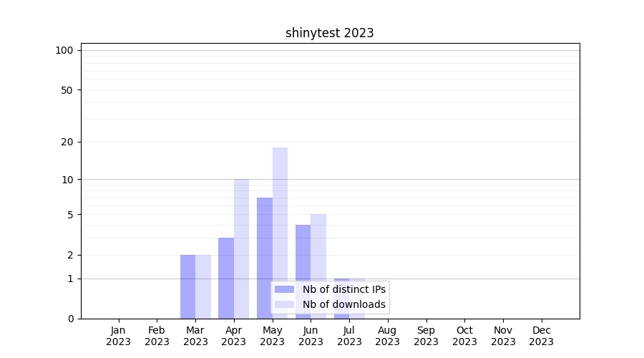Click the Jan 2023 x-axis label
This screenshot has height=358, width=644.
click(119, 336)
